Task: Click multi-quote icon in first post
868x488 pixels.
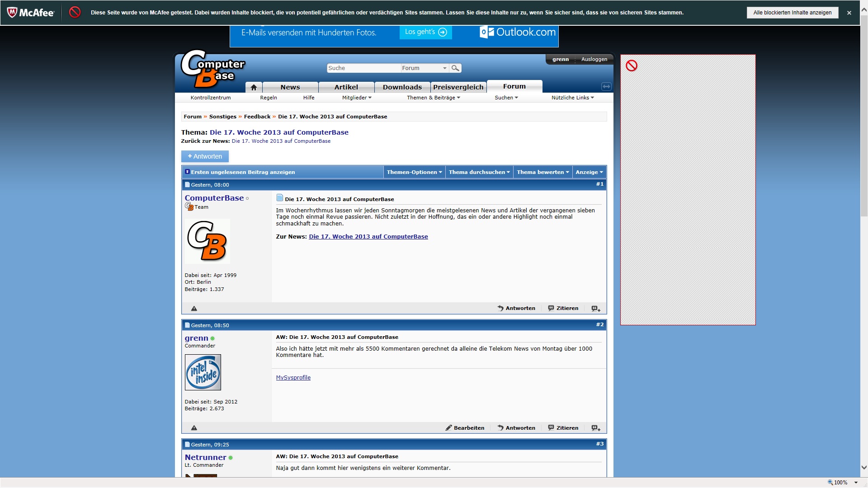Action: coord(596,309)
